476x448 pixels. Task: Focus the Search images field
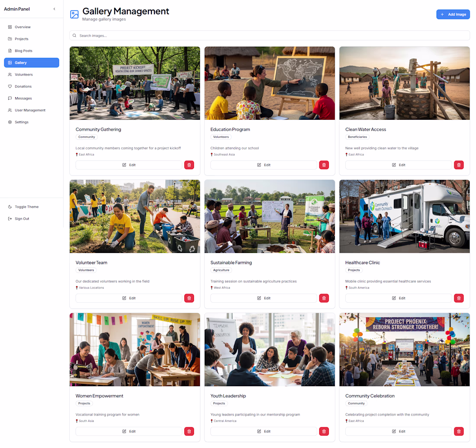click(x=270, y=35)
